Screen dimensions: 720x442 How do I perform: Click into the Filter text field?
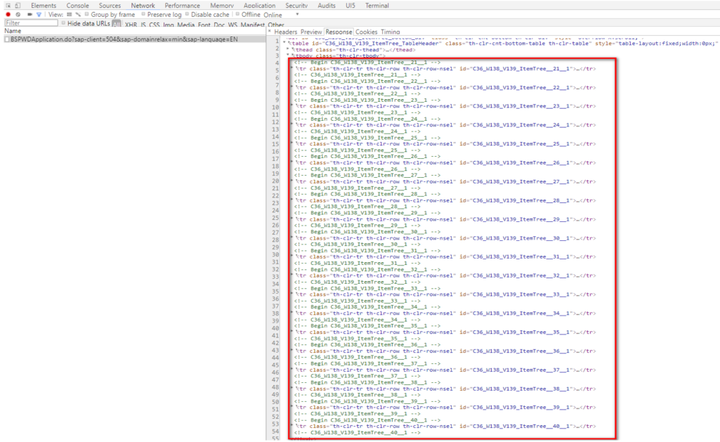31,23
